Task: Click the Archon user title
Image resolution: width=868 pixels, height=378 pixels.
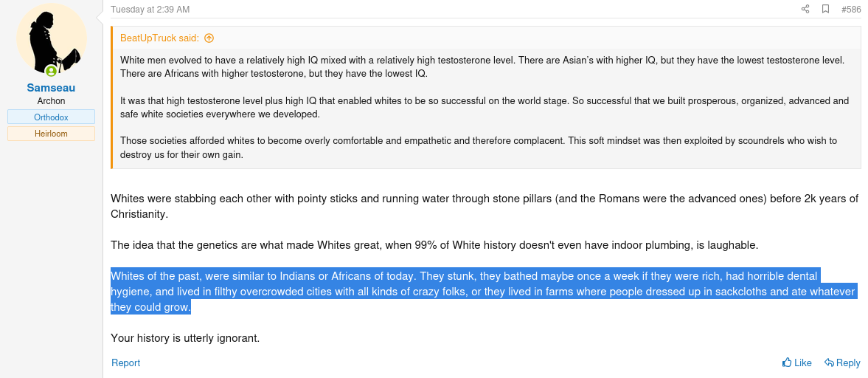Action: click(x=51, y=101)
